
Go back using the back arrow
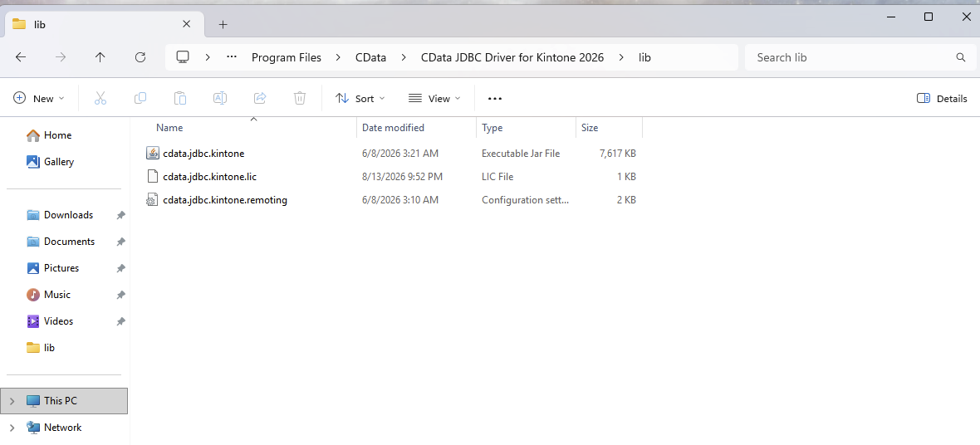(x=21, y=57)
